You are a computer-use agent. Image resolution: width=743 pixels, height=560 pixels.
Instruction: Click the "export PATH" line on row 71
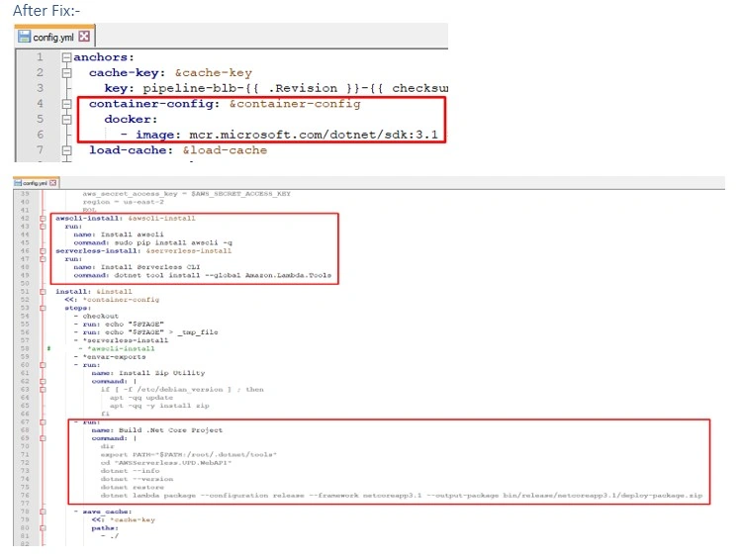[189, 455]
